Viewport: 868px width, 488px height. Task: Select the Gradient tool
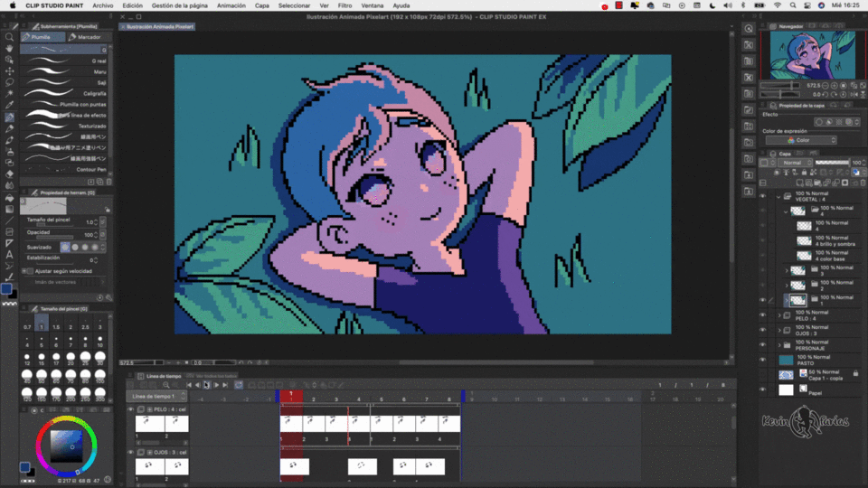coord(9,209)
